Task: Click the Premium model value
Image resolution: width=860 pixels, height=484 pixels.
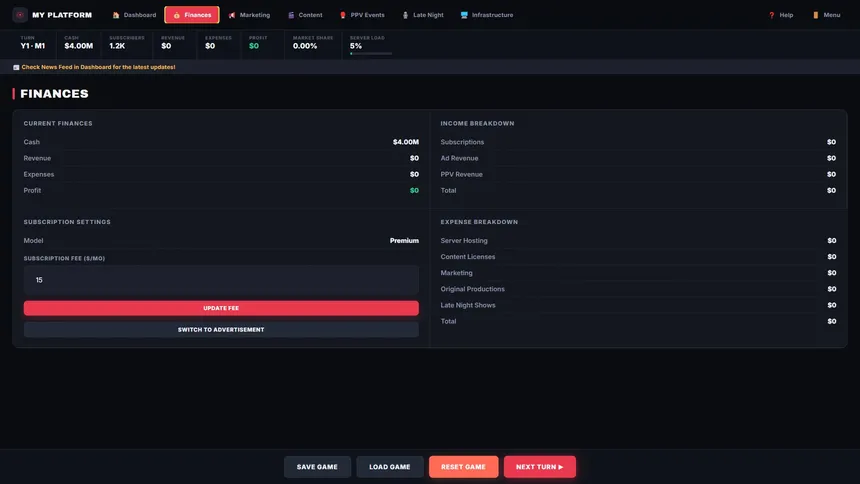Action: tap(404, 240)
